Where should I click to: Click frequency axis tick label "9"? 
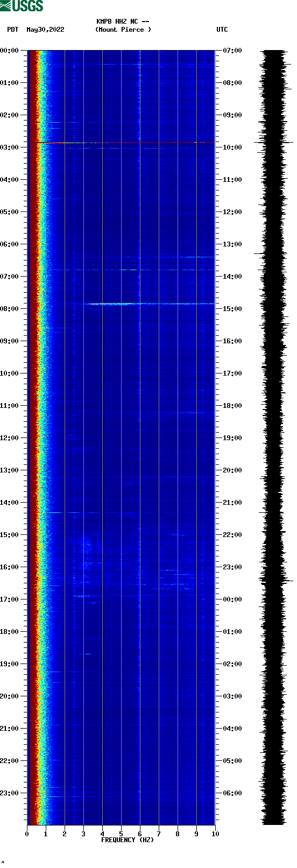(x=196, y=834)
